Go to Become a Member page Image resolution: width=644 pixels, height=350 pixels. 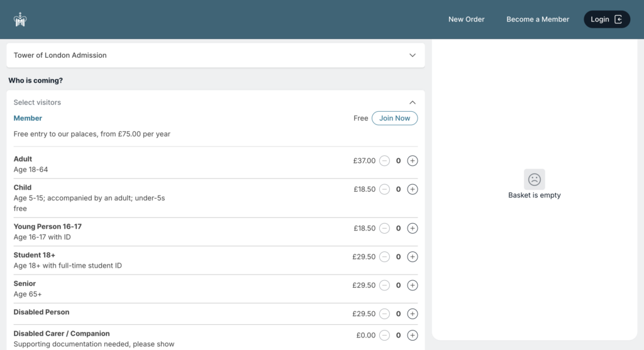538,19
